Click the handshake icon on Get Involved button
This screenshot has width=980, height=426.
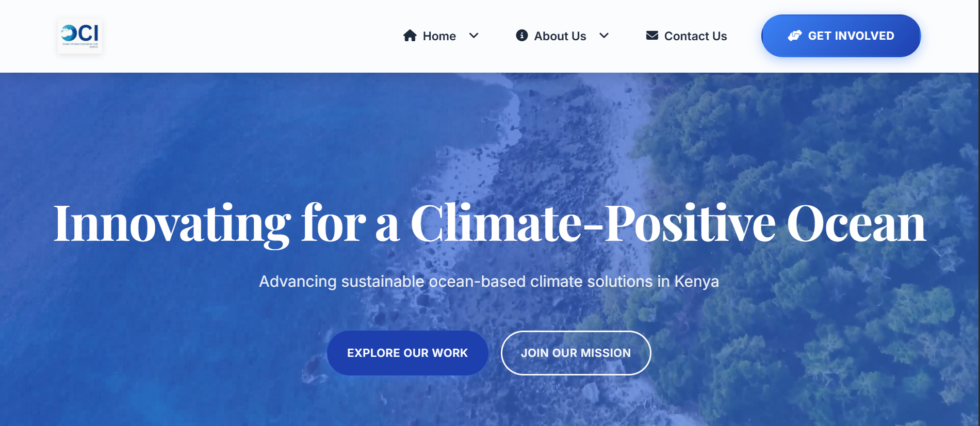click(x=794, y=35)
